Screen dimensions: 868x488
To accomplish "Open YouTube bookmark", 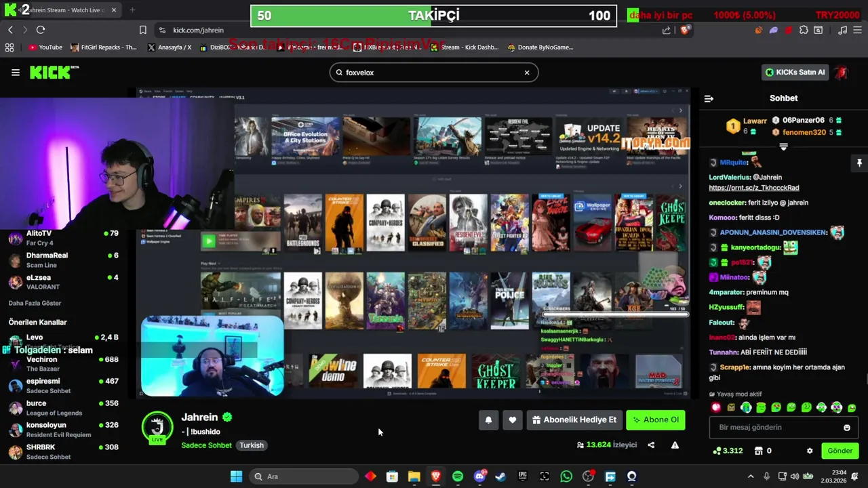I will (x=45, y=47).
